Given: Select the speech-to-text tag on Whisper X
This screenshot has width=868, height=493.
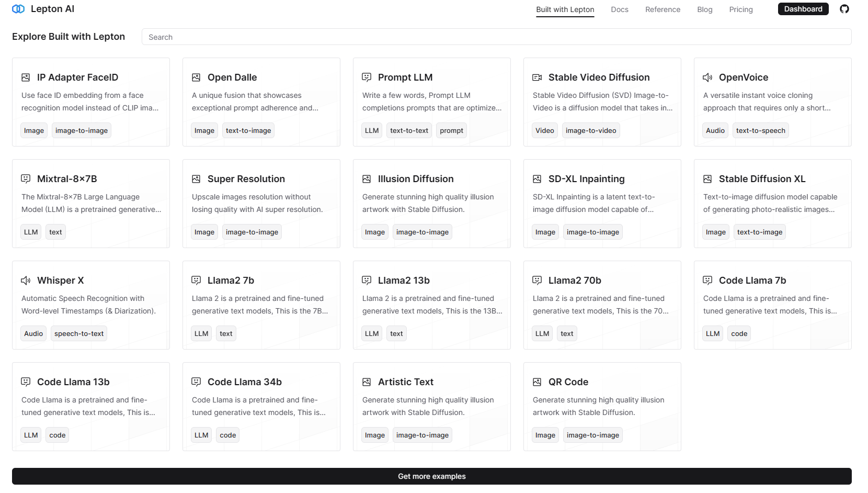Looking at the screenshot, I should coord(79,333).
